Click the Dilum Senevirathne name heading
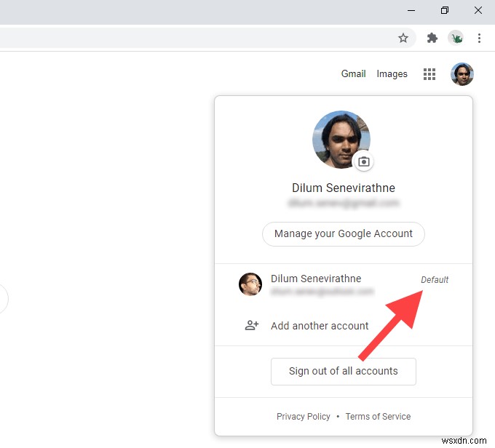 coord(343,188)
